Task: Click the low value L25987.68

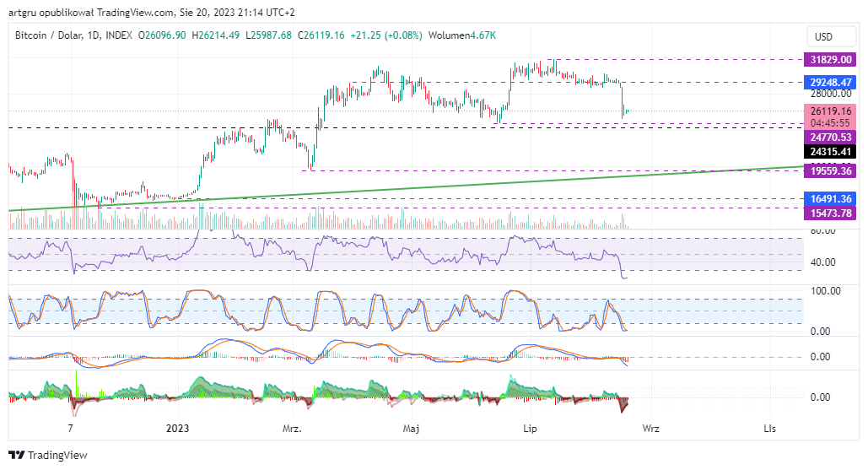Action: tap(268, 35)
